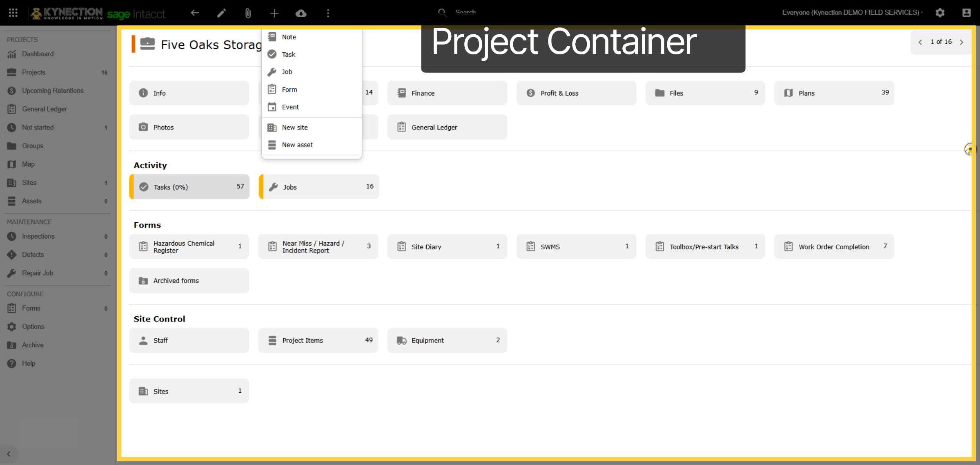Click the pencil edit icon
This screenshot has height=465, width=980.
tap(221, 13)
